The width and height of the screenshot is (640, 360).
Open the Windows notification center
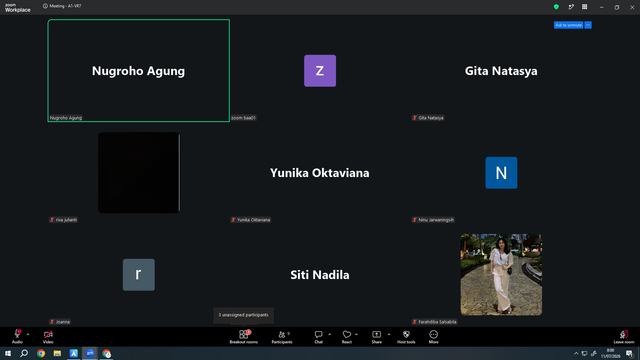click(x=629, y=353)
